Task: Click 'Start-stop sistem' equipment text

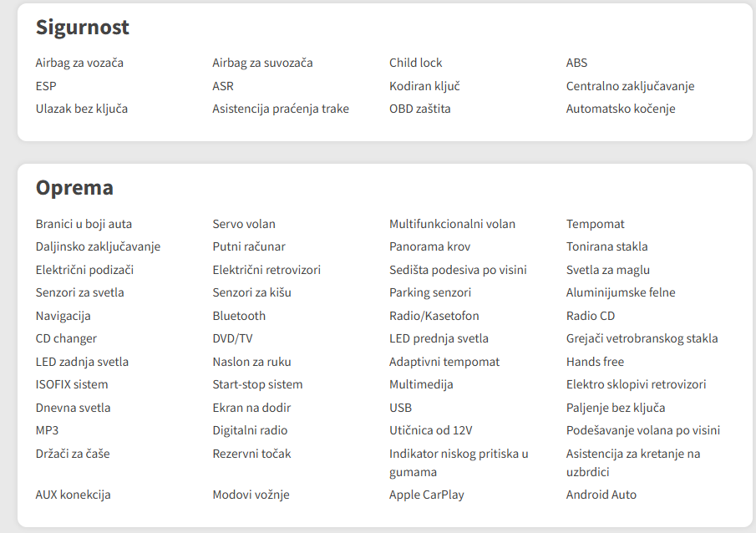Action: (x=257, y=384)
